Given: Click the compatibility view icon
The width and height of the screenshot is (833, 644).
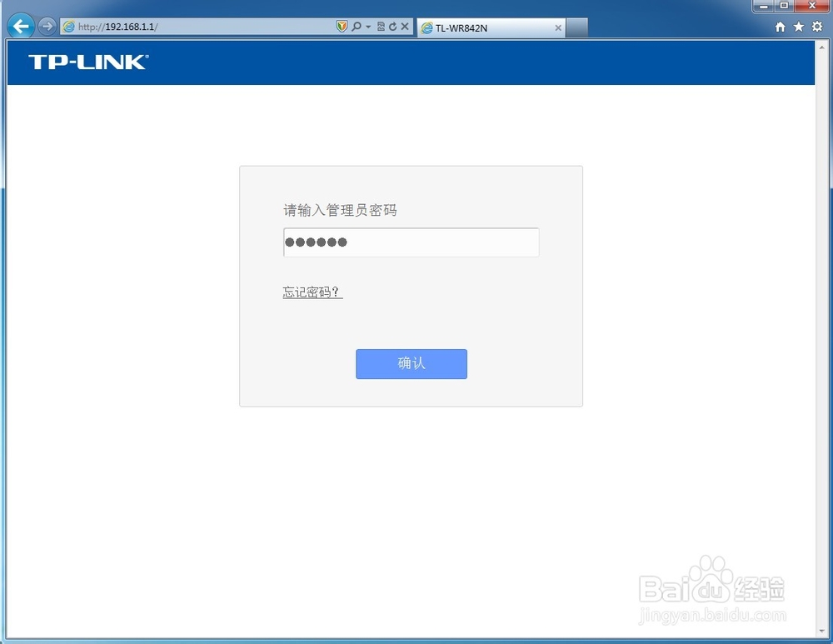Looking at the screenshot, I should [381, 27].
